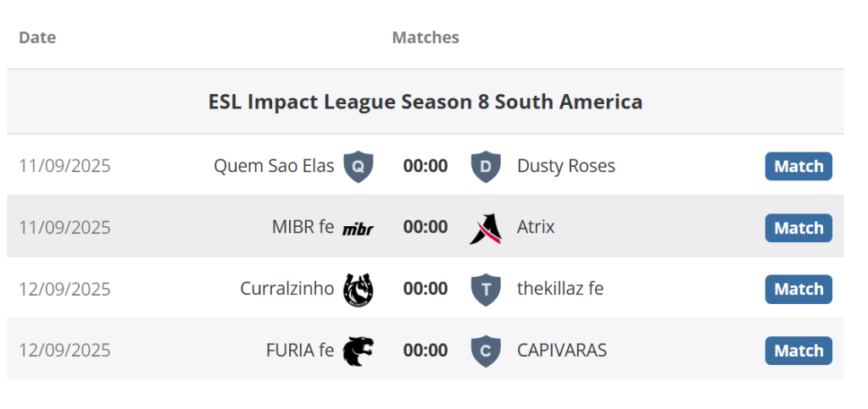Click the Date column header
The image size is (868, 409).
point(37,37)
